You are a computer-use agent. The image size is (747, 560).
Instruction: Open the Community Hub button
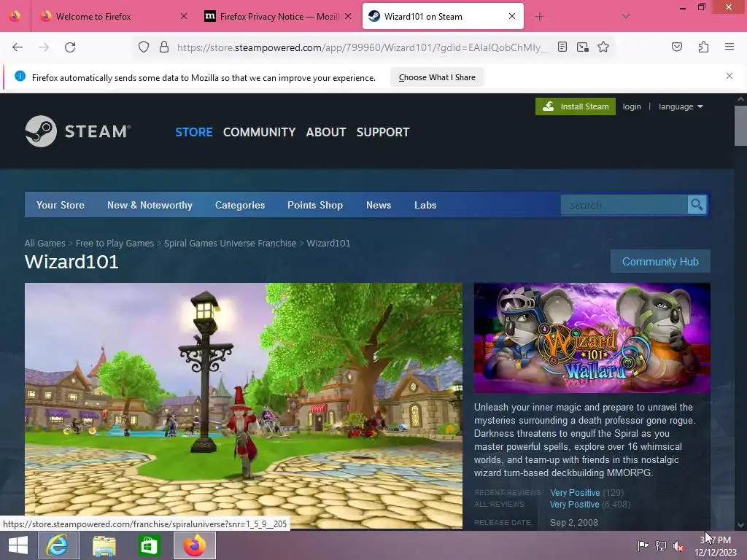[x=659, y=262]
